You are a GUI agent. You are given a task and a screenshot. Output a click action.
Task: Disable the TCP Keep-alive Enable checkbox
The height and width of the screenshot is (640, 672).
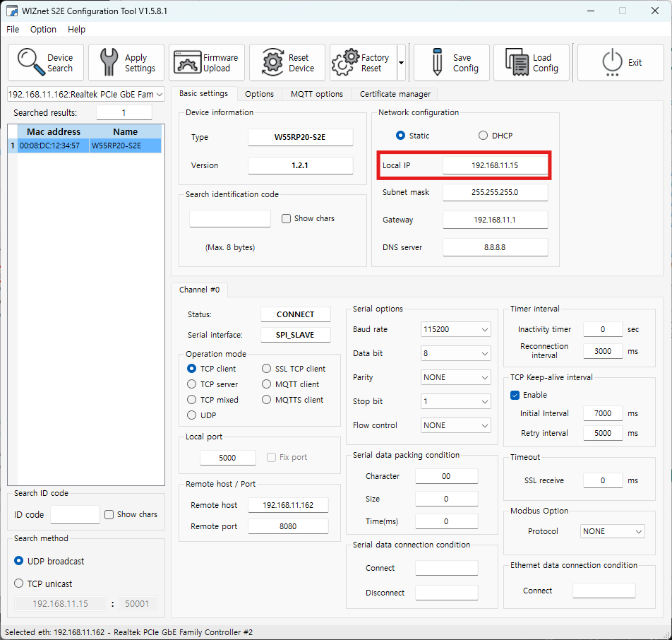[x=515, y=395]
